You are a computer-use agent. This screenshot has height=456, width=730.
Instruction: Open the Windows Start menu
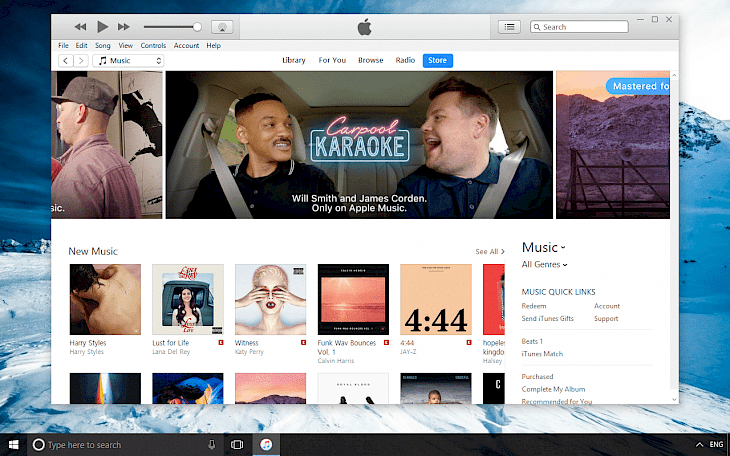[14, 445]
